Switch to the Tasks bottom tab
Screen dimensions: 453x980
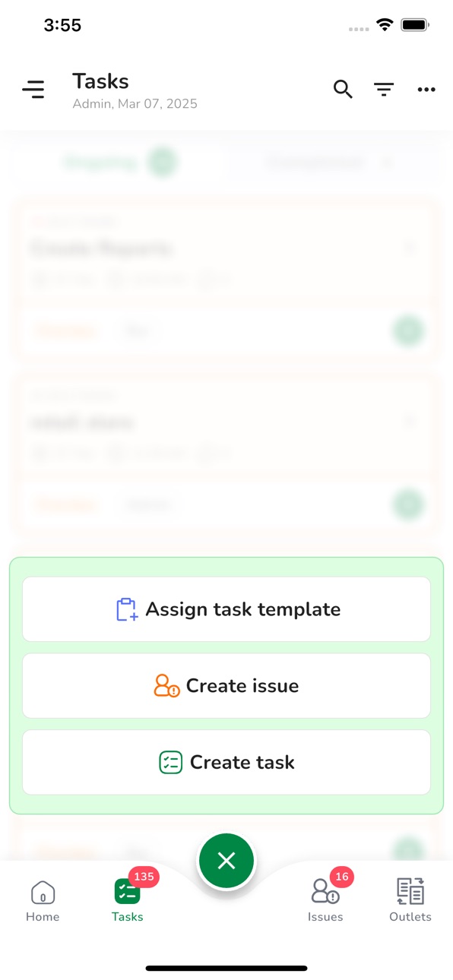[127, 902]
